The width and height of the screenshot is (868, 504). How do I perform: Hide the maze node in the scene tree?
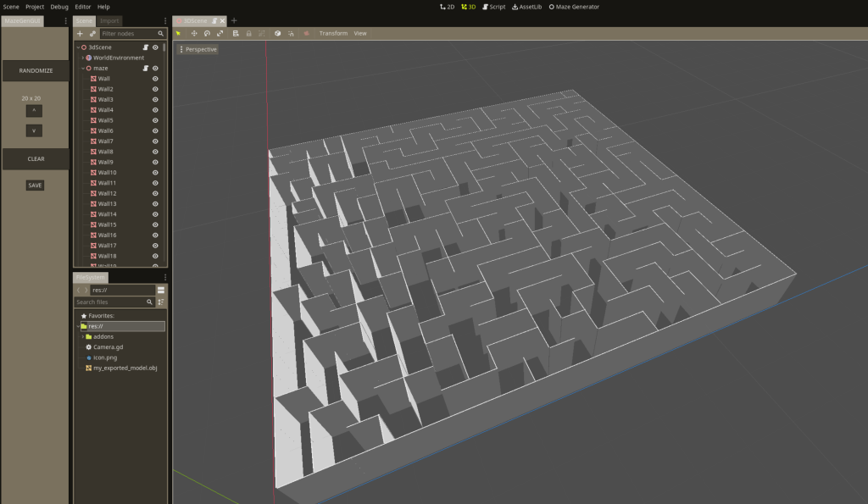pyautogui.click(x=156, y=69)
